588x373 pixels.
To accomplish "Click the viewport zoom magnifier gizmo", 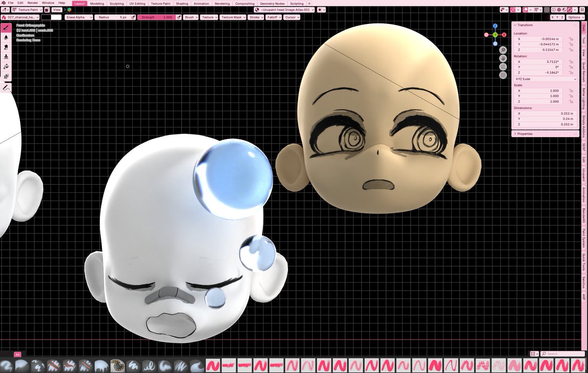I will [x=503, y=50].
